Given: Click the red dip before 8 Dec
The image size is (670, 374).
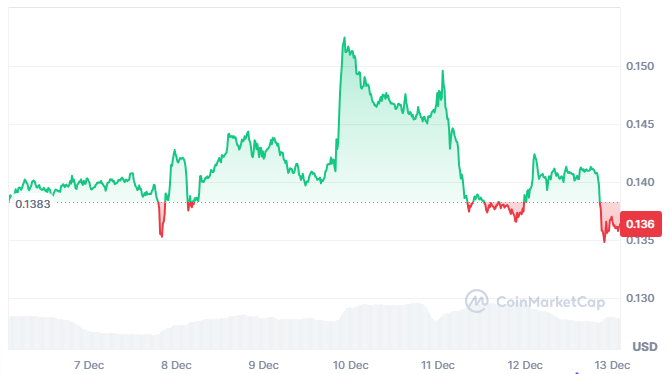Looking at the screenshot, I should pos(161,220).
